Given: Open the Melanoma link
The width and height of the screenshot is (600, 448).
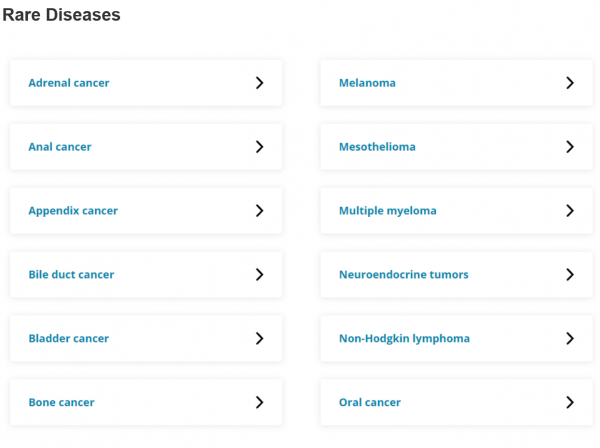Looking at the screenshot, I should (x=367, y=83).
